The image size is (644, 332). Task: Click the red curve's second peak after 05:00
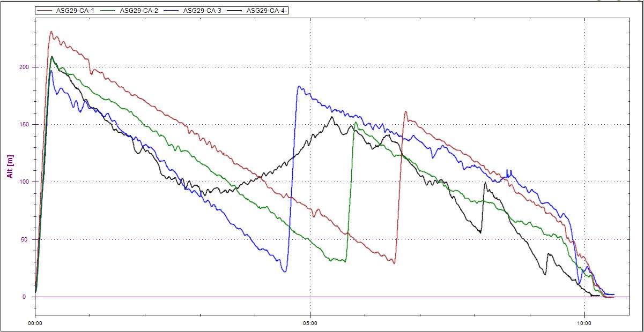pos(405,112)
